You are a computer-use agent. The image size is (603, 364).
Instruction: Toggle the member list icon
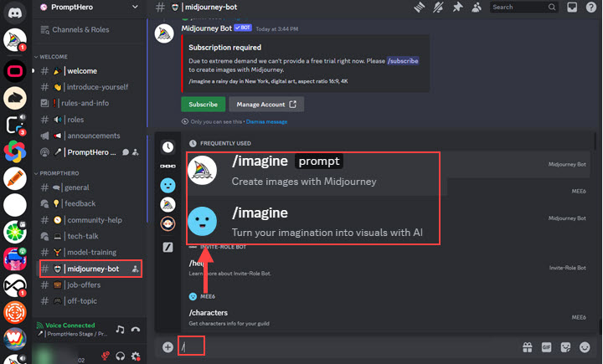[477, 7]
